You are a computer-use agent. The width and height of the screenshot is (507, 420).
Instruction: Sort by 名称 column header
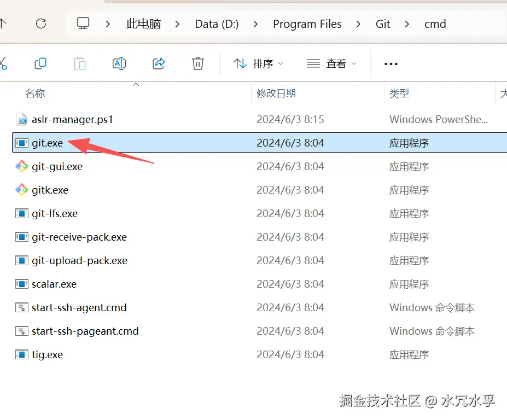click(35, 94)
